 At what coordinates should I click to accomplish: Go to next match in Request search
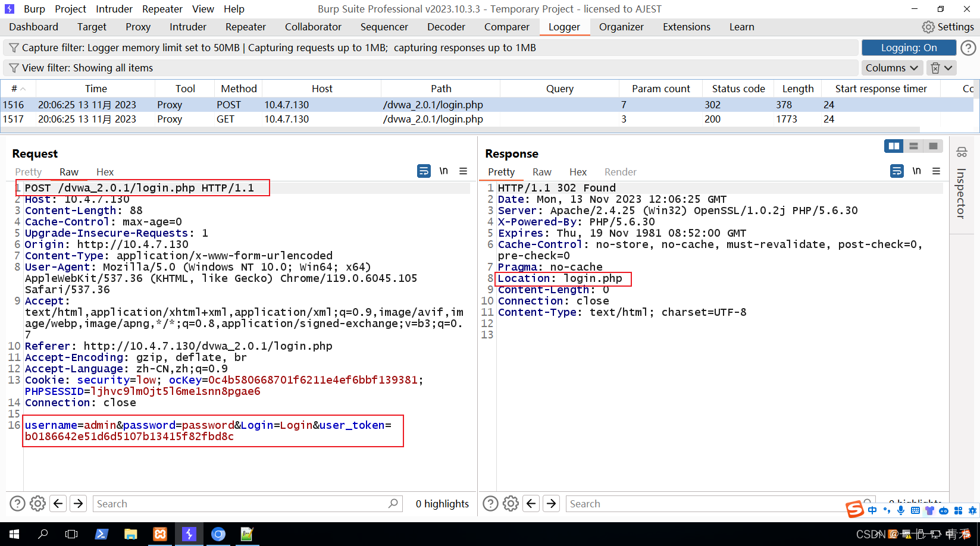tap(78, 504)
